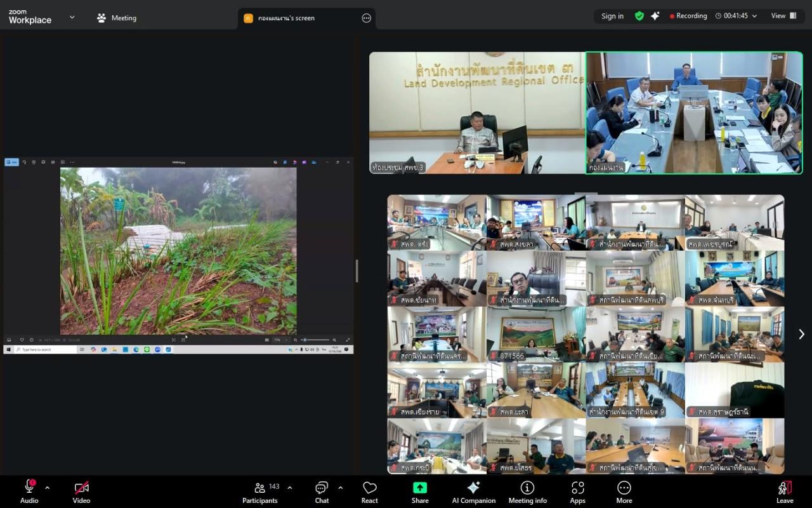
Task: Click delete trash icon in shared Photos toolbar
Action: tap(34, 162)
